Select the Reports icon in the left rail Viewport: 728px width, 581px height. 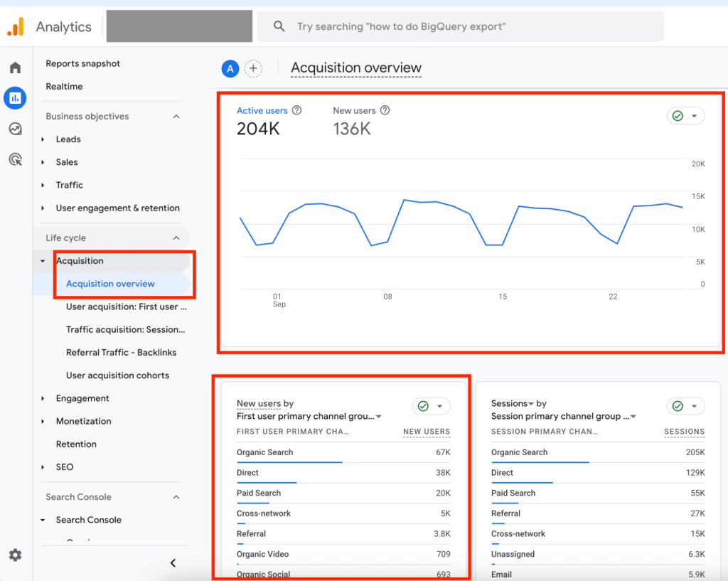pyautogui.click(x=15, y=97)
